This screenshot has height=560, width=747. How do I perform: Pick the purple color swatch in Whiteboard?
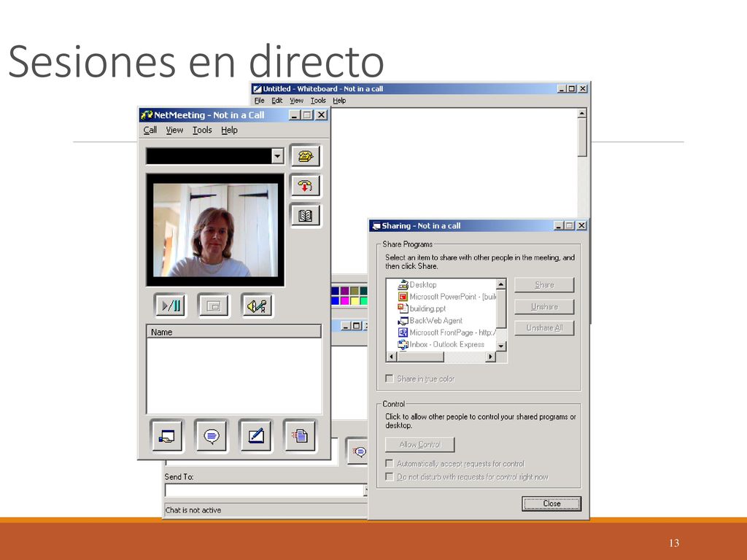click(344, 290)
